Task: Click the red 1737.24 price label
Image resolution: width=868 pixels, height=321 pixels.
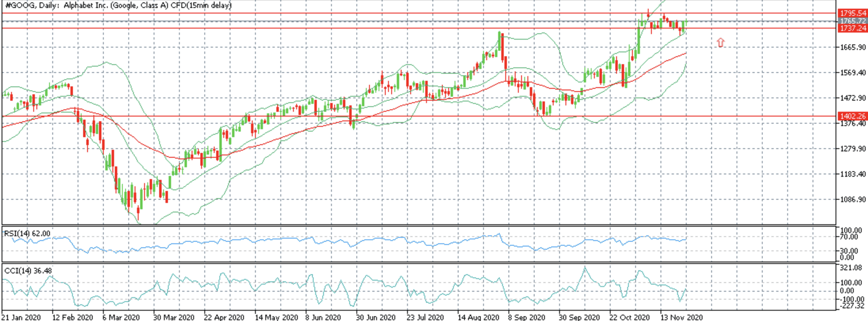Action: click(853, 28)
